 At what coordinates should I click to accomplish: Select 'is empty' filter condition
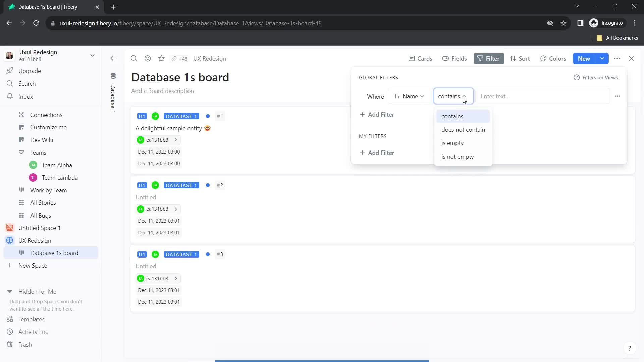pos(453,143)
